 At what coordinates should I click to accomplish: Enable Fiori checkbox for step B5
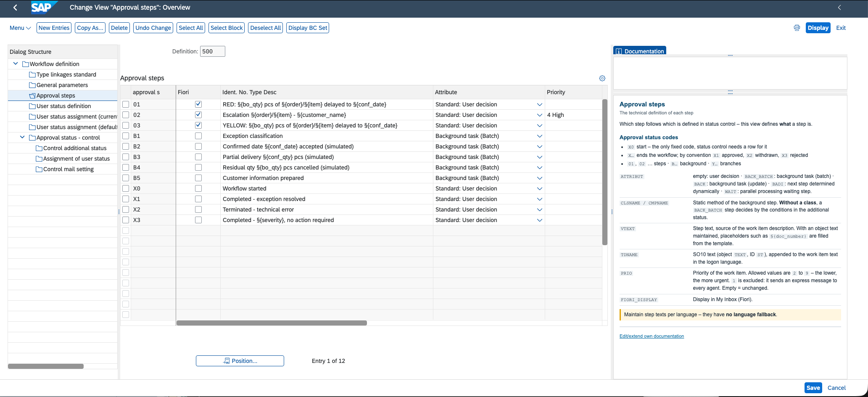[198, 178]
